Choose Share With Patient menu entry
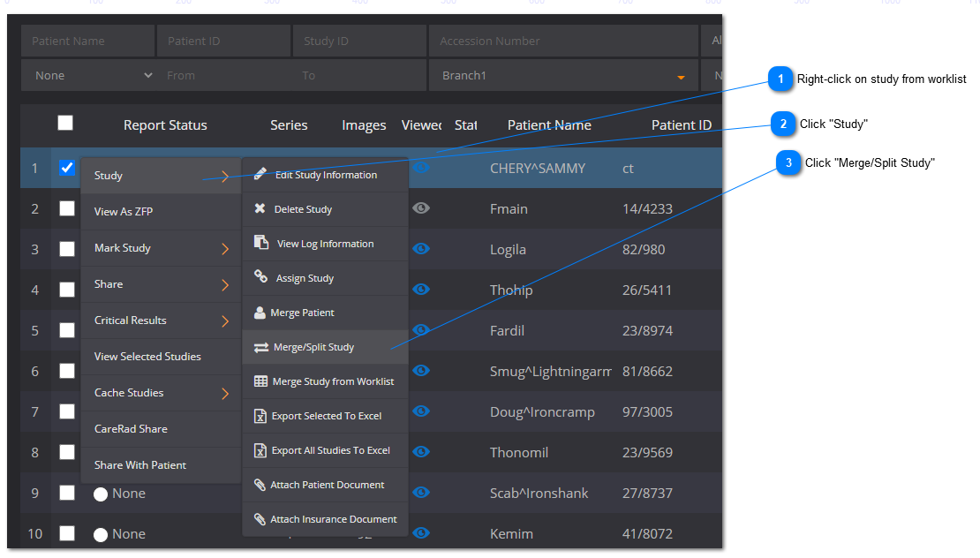This screenshot has width=980, height=558. tap(140, 465)
